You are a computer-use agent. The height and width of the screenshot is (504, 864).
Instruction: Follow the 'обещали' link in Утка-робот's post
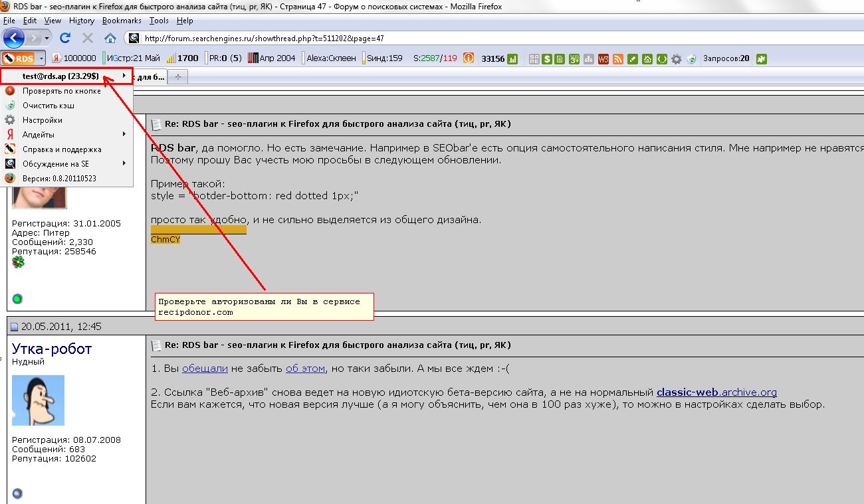click(x=205, y=369)
